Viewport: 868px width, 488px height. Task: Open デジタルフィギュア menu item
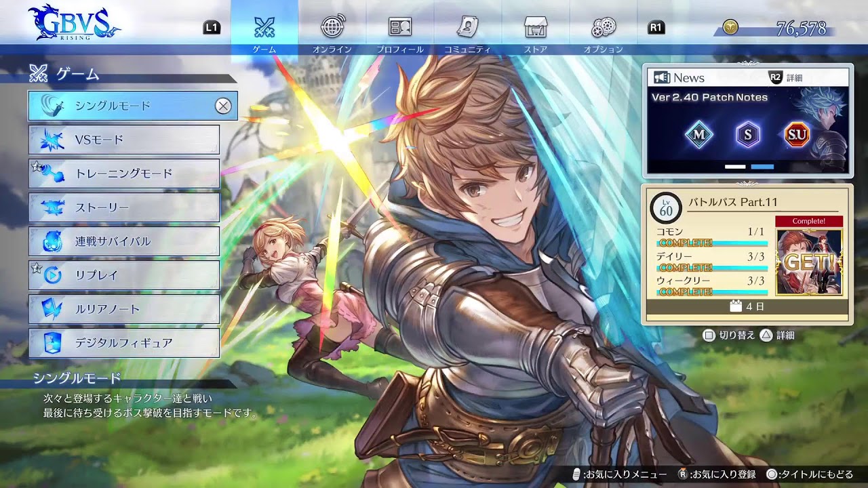(124, 343)
